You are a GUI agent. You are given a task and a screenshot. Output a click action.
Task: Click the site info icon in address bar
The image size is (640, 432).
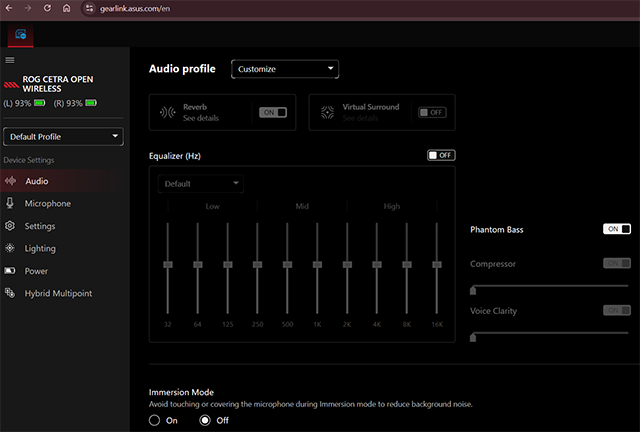[x=89, y=8]
